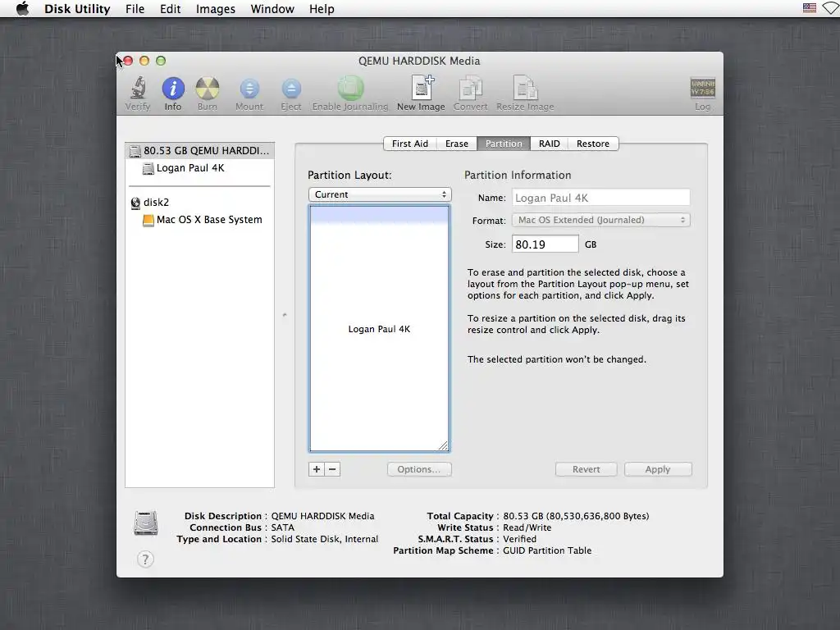
Task: Select the 80.53 GB QEMU HARDDISK drive
Action: pos(200,151)
